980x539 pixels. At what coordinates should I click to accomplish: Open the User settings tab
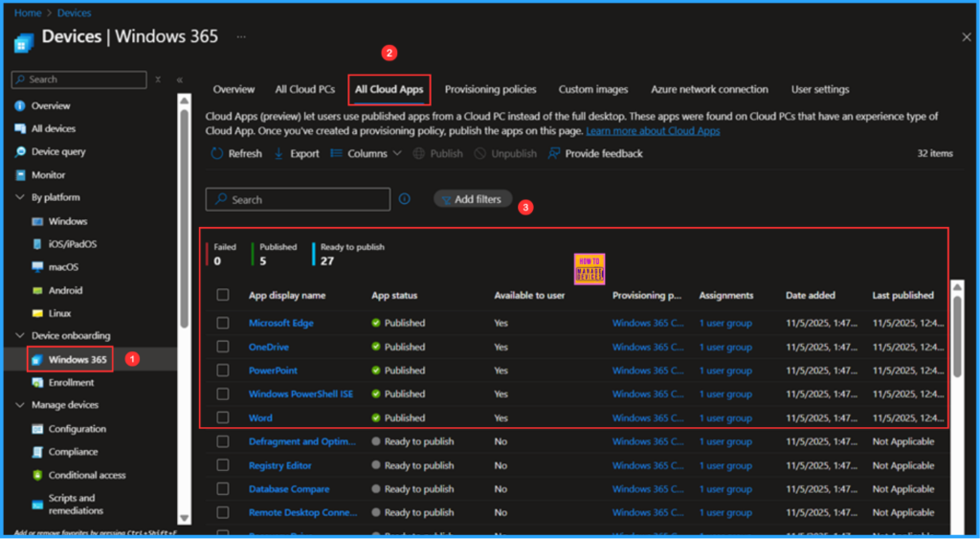pyautogui.click(x=820, y=89)
